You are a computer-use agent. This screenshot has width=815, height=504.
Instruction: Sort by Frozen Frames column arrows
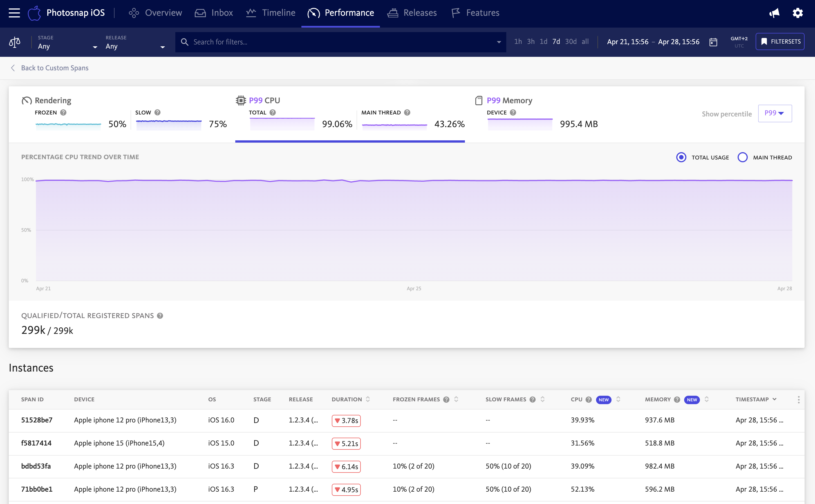[x=456, y=399]
